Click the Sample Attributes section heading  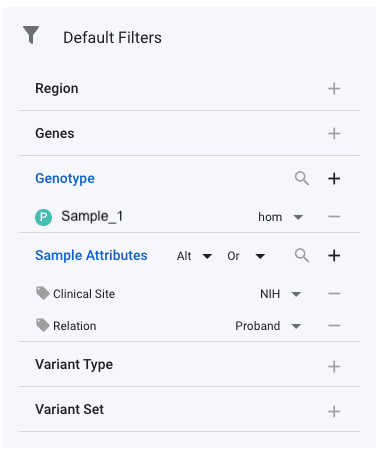(91, 255)
